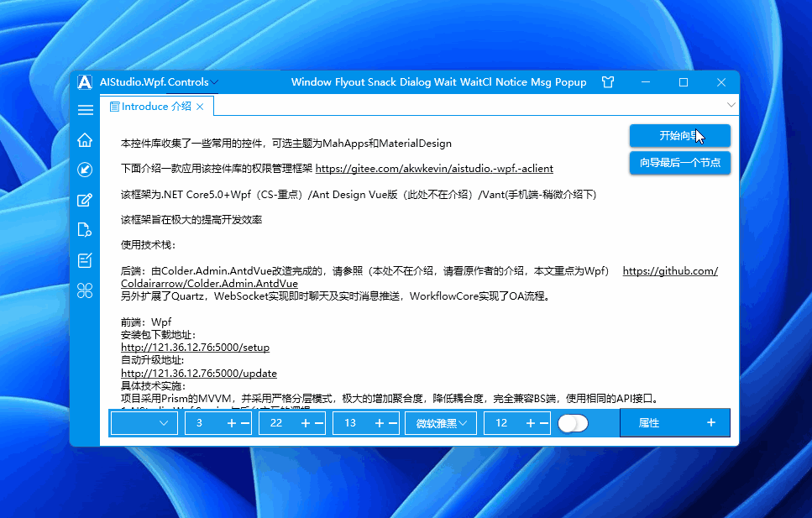
Task: Open the Snack menu item
Action: click(x=382, y=81)
